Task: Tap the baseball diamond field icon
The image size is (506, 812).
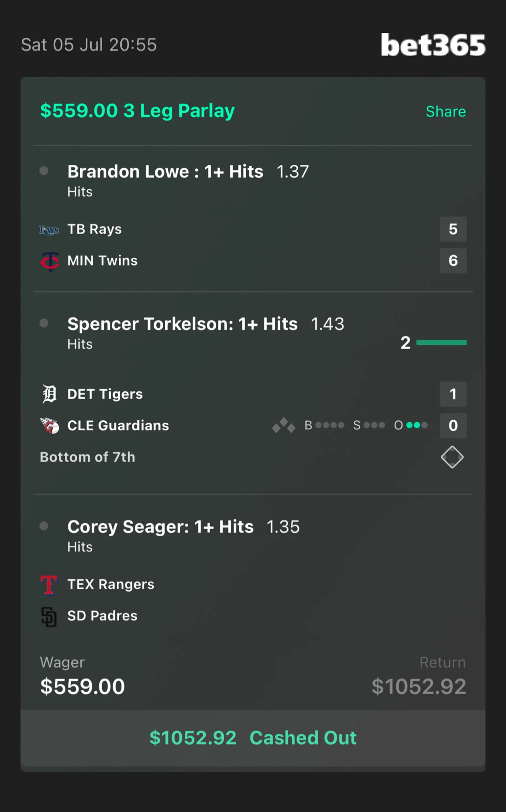Action: pos(452,457)
